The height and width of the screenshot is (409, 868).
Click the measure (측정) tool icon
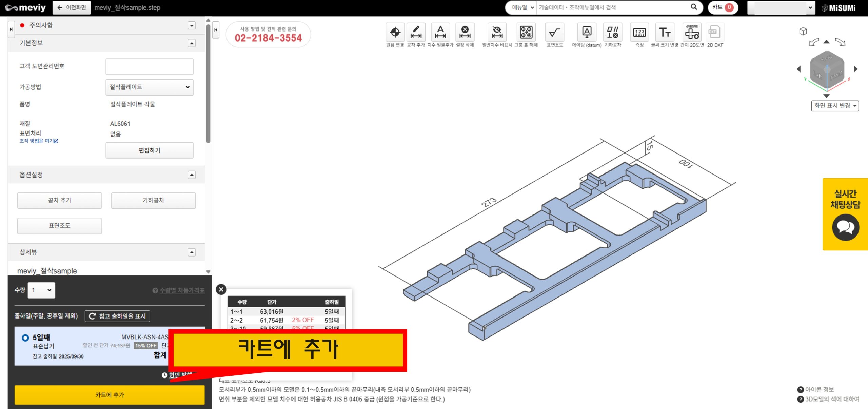(x=639, y=33)
